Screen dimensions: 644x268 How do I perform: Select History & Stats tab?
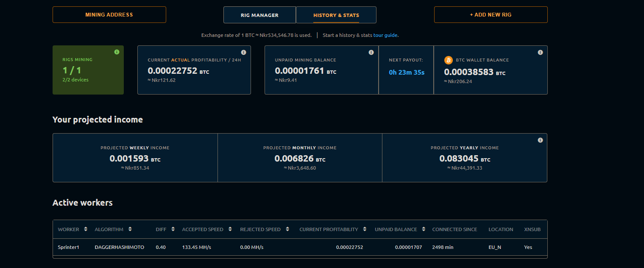336,15
